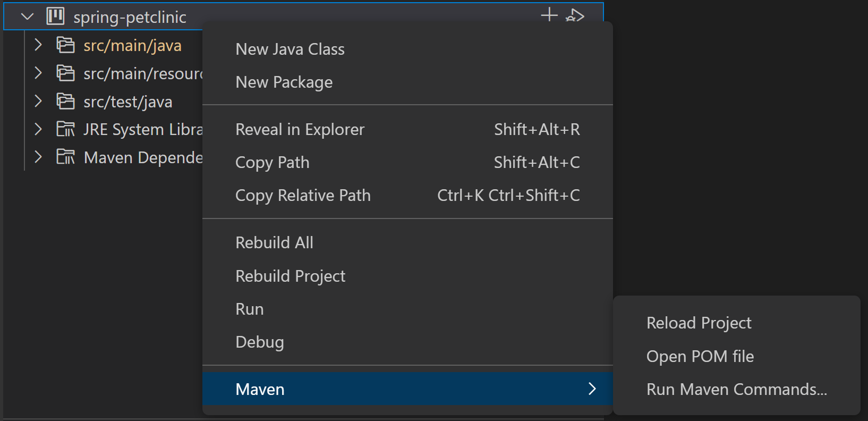Click the run icon in spring-petclinic header
868x421 pixels.
(x=575, y=16)
